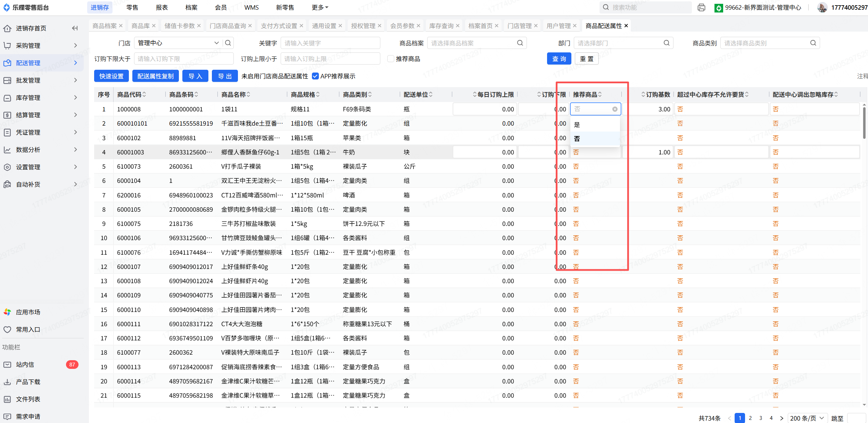Click the printer icon in the top bar
868x423 pixels.
701,7
